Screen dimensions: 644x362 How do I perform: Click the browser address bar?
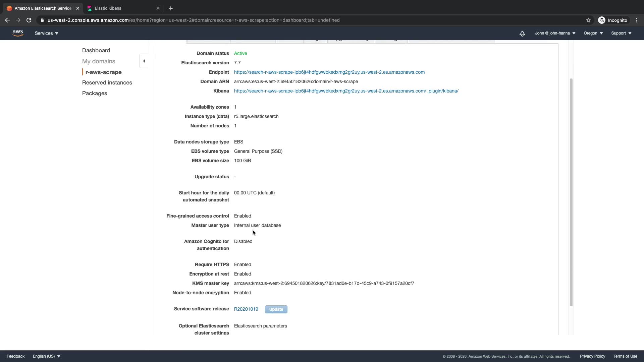(194, 20)
